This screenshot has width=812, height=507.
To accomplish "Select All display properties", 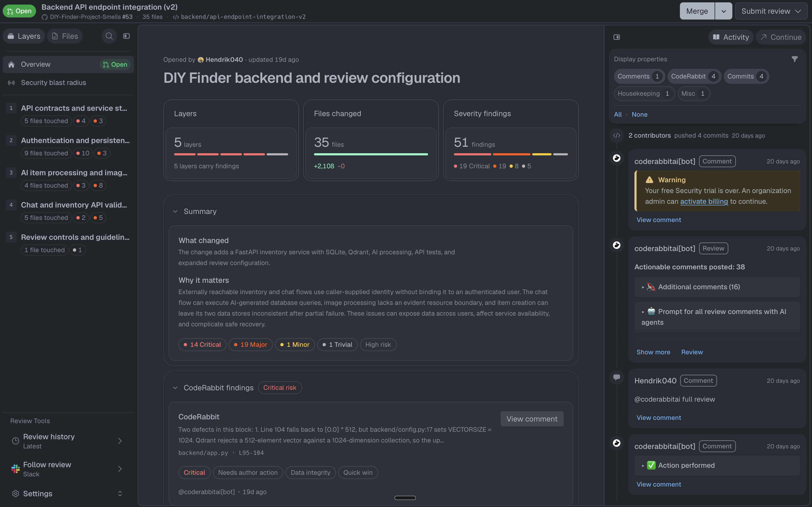I will (x=618, y=114).
